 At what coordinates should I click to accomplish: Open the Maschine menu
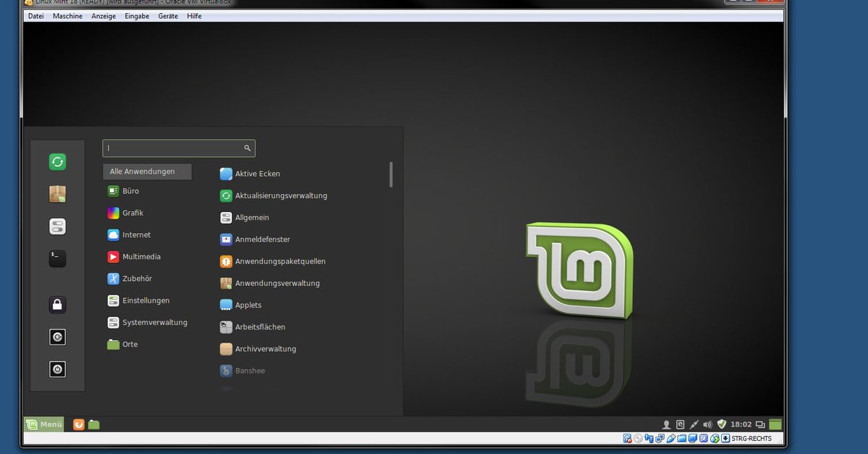click(67, 16)
